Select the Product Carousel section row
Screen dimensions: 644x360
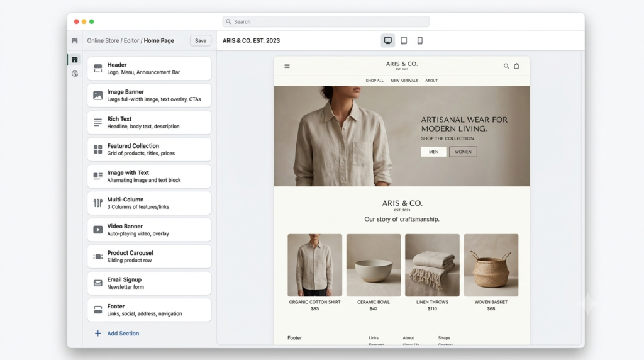[x=149, y=256]
